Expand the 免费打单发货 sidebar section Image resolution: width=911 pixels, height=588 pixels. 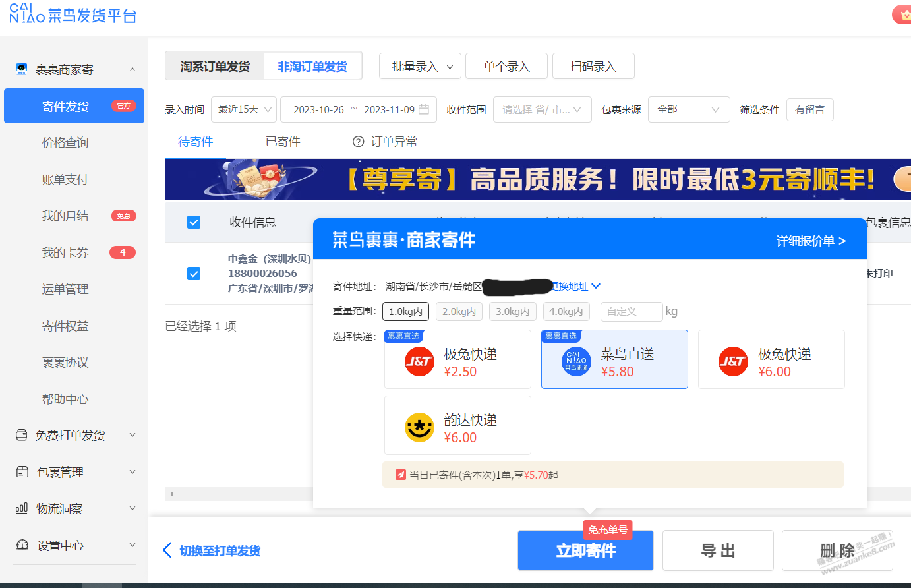pyautogui.click(x=132, y=435)
